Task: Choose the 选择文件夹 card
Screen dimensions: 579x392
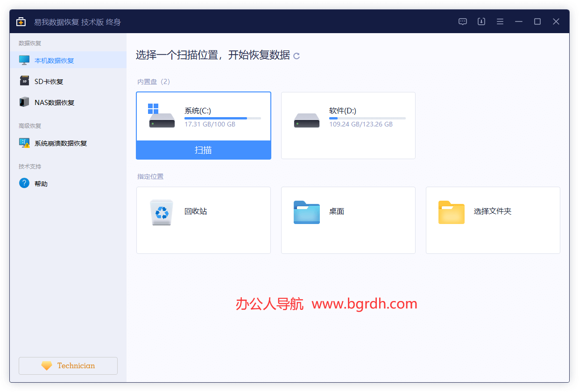Action: pyautogui.click(x=493, y=220)
